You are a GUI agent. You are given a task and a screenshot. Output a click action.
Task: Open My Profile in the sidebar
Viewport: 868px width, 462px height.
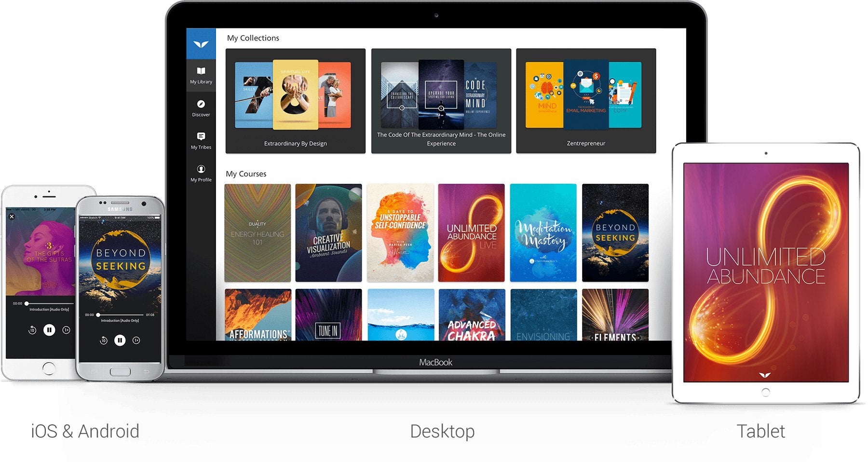point(201,173)
